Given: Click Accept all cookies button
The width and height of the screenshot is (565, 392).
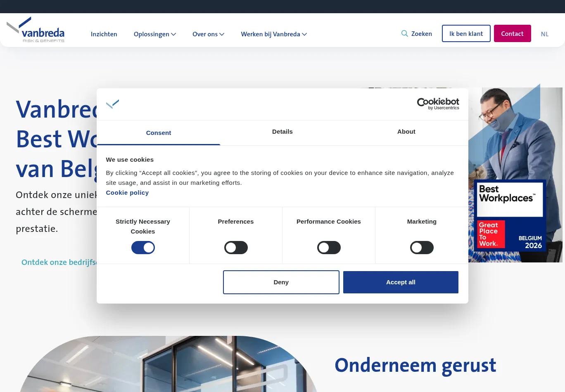Looking at the screenshot, I should (401, 282).
